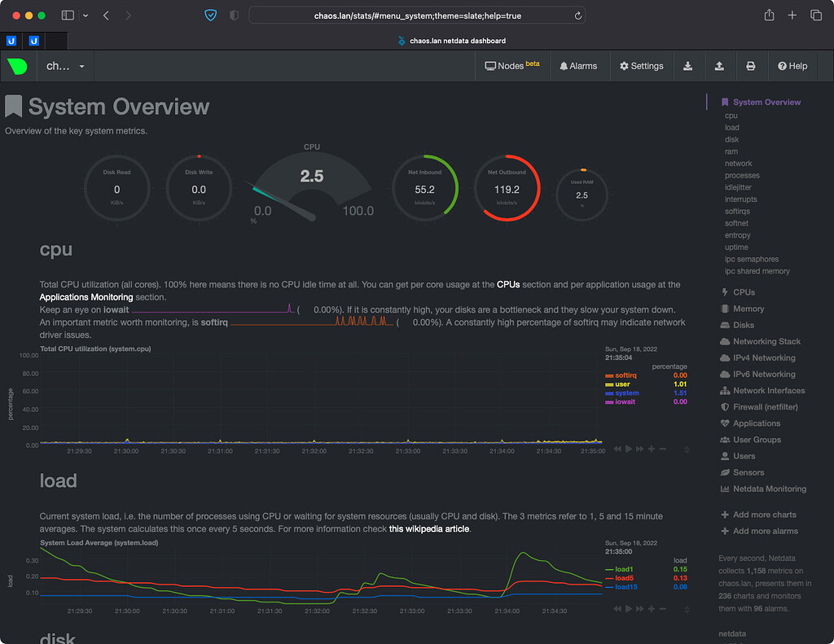Click the CPU chart pan-right control
The width and height of the screenshot is (834, 644).
[x=640, y=449]
